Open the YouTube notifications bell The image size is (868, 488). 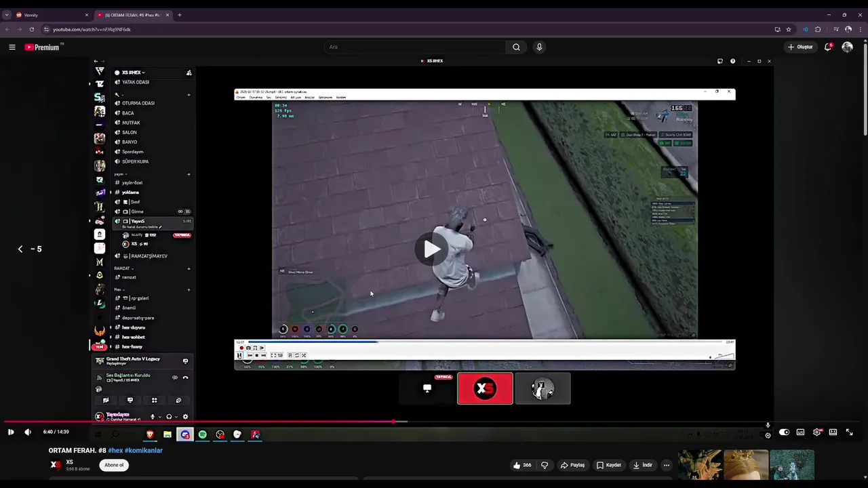click(x=828, y=47)
